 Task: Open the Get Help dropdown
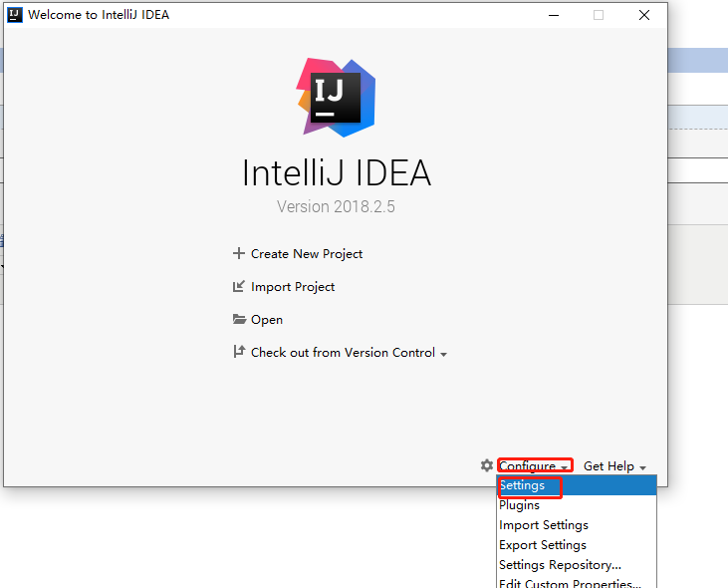(x=614, y=465)
